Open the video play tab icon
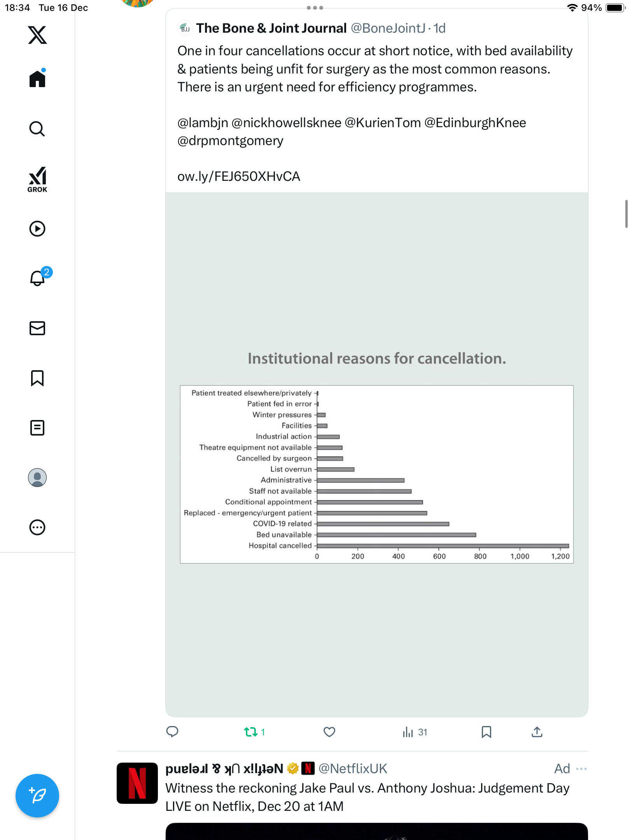This screenshot has width=630, height=840. (x=37, y=229)
